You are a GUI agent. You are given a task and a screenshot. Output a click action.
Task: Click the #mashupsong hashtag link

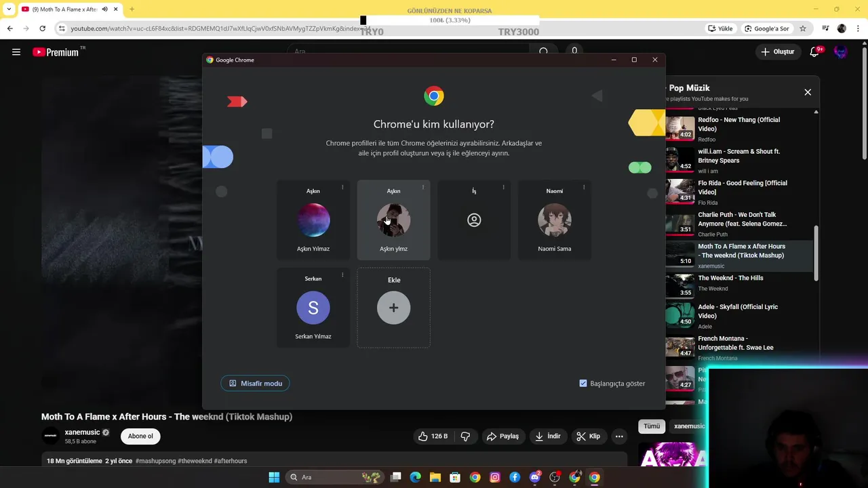coord(155,461)
